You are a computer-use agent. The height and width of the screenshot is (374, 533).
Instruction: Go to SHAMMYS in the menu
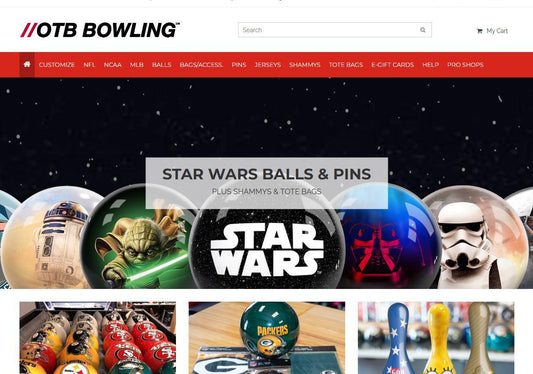point(305,65)
